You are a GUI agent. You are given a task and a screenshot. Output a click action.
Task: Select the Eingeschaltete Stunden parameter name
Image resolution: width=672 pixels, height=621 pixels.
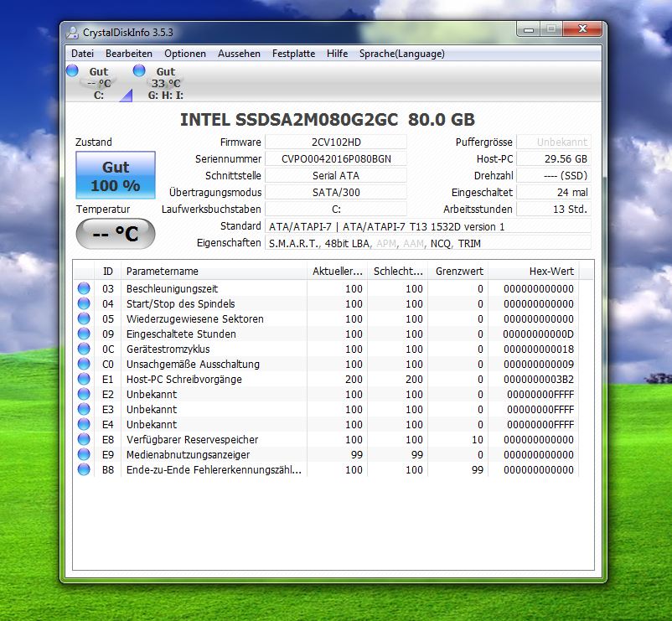tap(181, 334)
